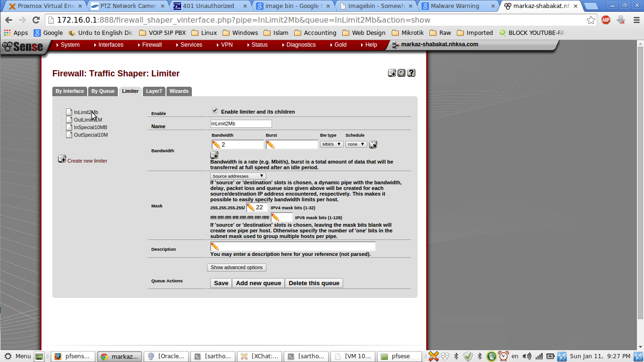Click the pfSense logo

(22, 46)
